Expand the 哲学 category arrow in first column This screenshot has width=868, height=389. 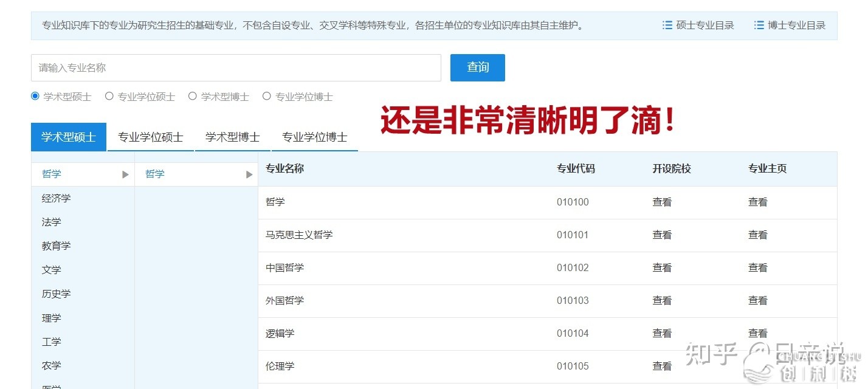(126, 174)
